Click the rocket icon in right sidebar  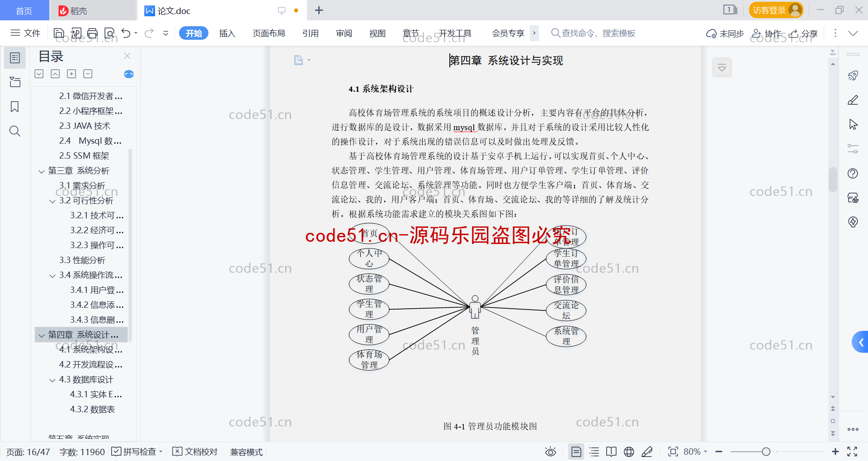click(x=853, y=75)
